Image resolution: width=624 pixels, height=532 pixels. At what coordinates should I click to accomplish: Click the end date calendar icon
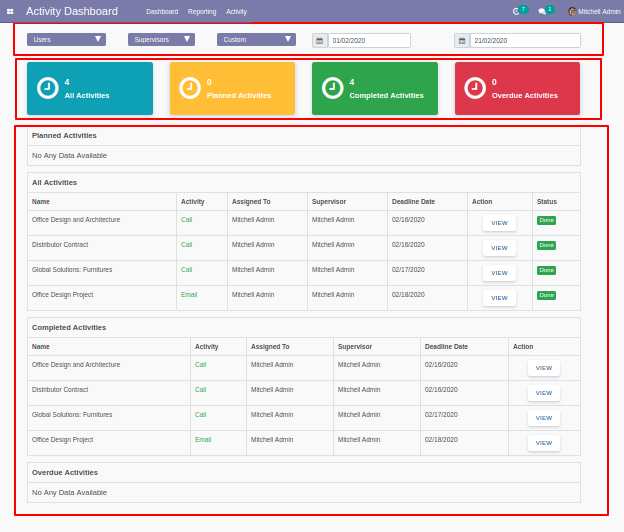point(462,41)
